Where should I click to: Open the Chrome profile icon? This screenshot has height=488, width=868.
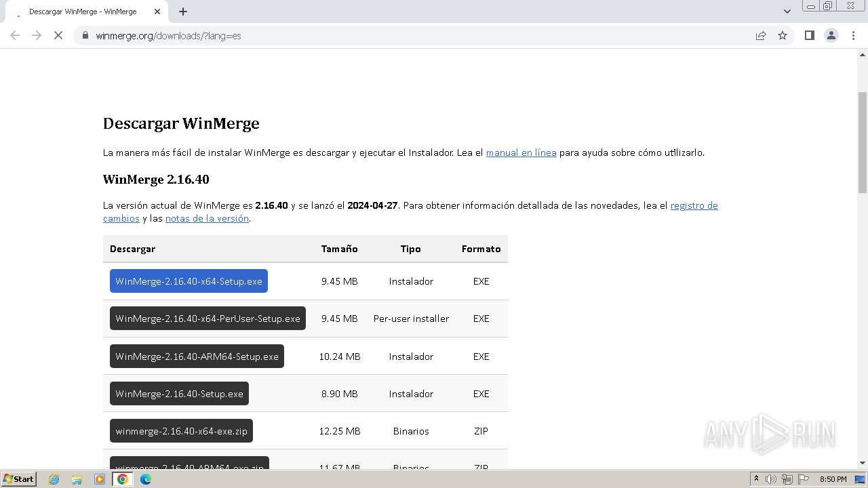click(831, 35)
